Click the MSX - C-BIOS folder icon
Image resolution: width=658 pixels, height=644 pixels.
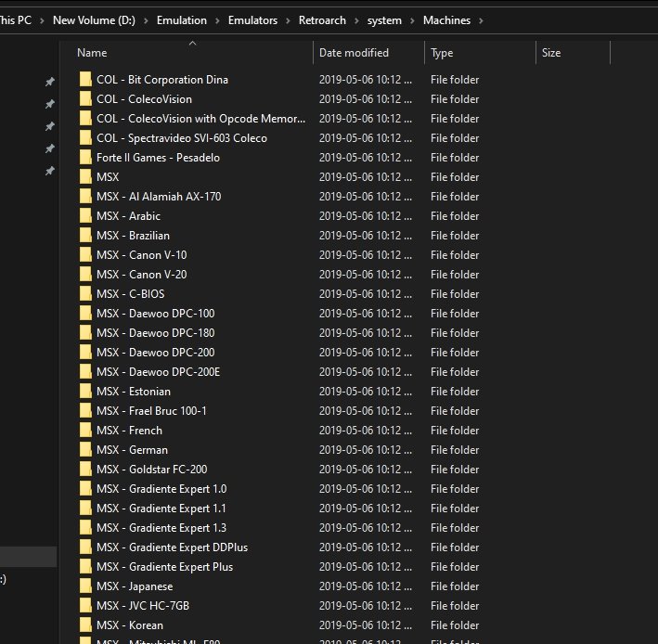point(85,293)
